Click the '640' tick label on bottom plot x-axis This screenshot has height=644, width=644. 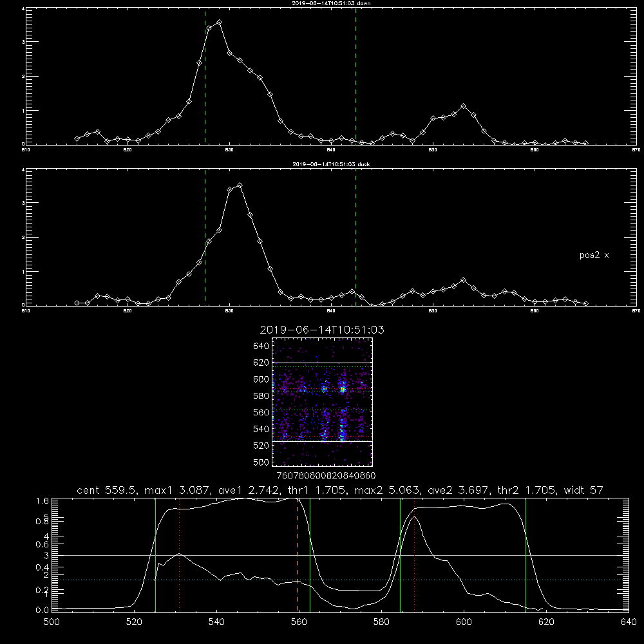click(x=629, y=622)
